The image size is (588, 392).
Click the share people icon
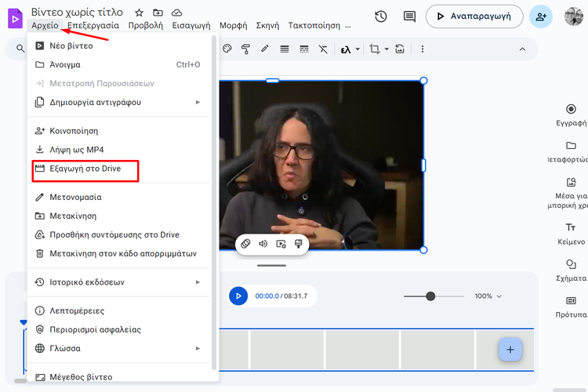pyautogui.click(x=540, y=16)
